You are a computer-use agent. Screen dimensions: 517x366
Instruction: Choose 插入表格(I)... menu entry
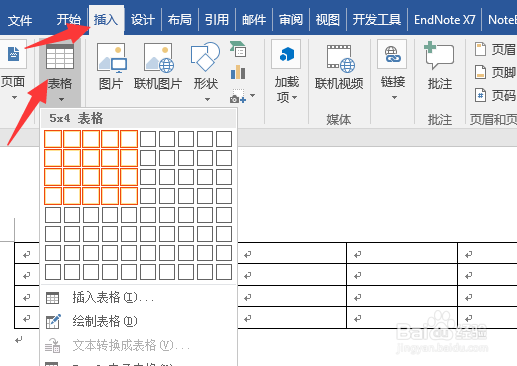coord(138,297)
